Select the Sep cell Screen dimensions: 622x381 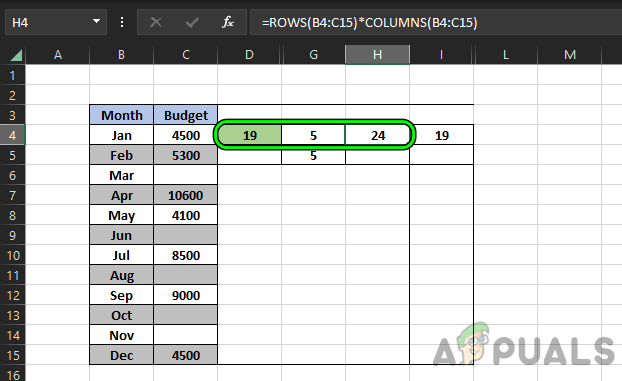pos(121,295)
